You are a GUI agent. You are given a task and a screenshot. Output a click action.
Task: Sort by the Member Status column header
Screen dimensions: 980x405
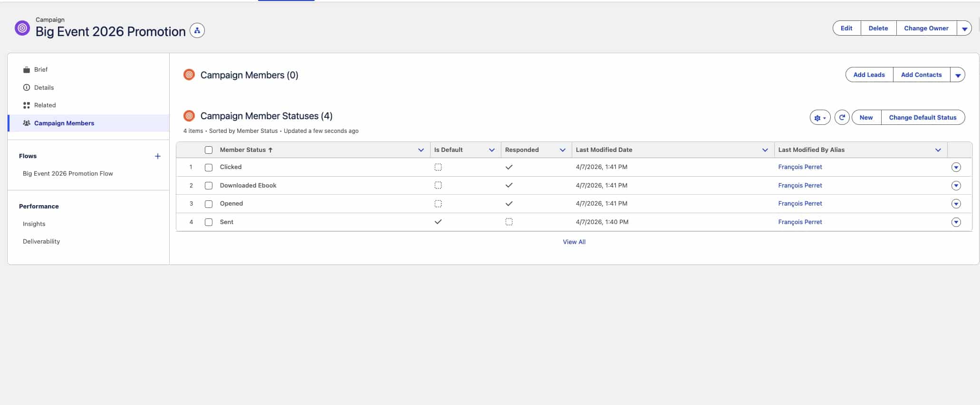[243, 150]
